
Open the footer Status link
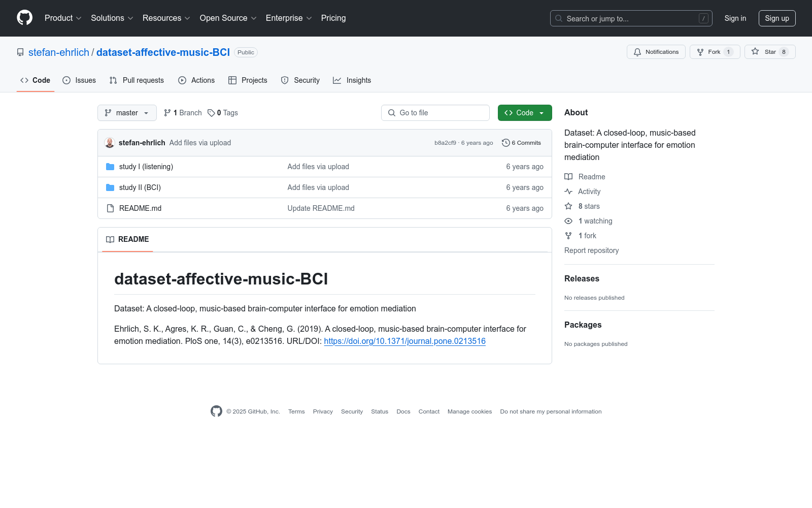tap(380, 412)
